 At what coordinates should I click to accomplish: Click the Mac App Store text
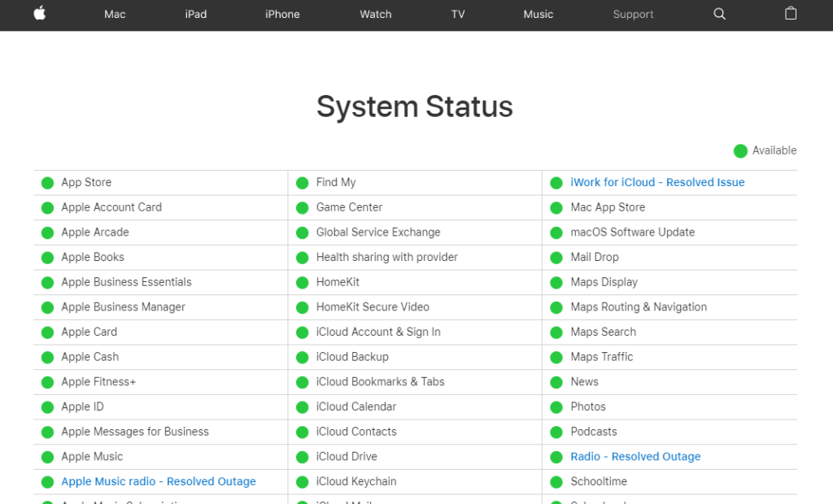pos(608,207)
